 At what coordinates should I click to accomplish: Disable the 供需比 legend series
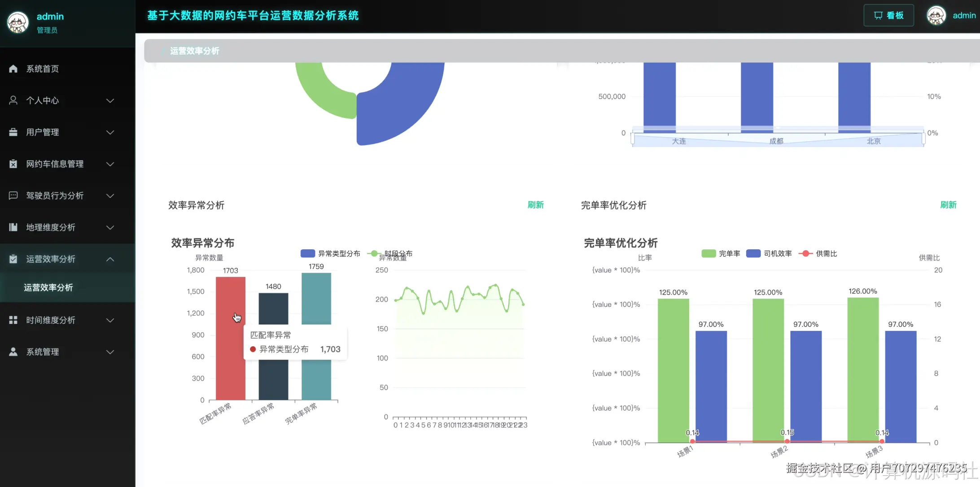818,253
